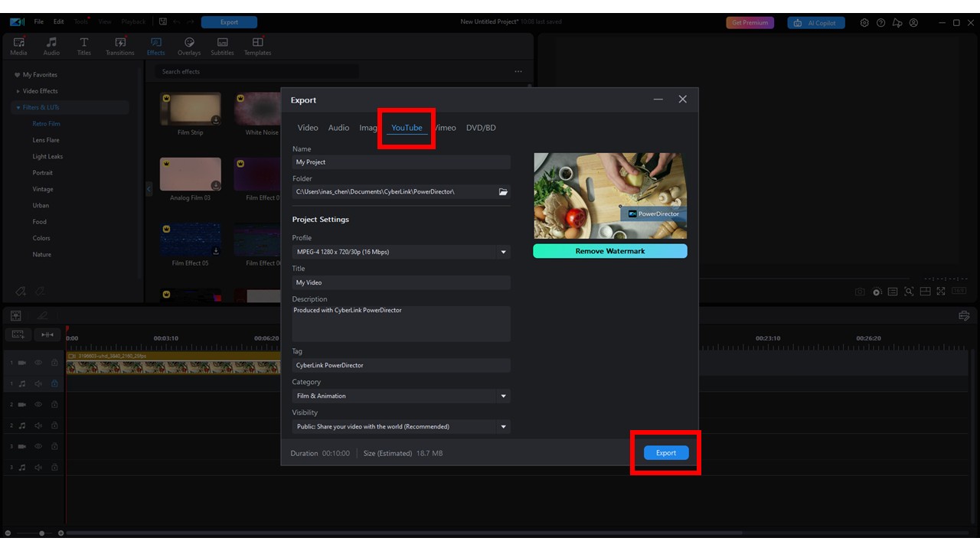Open the Edit menu
Viewport: 980px width, 551px height.
[x=58, y=22]
